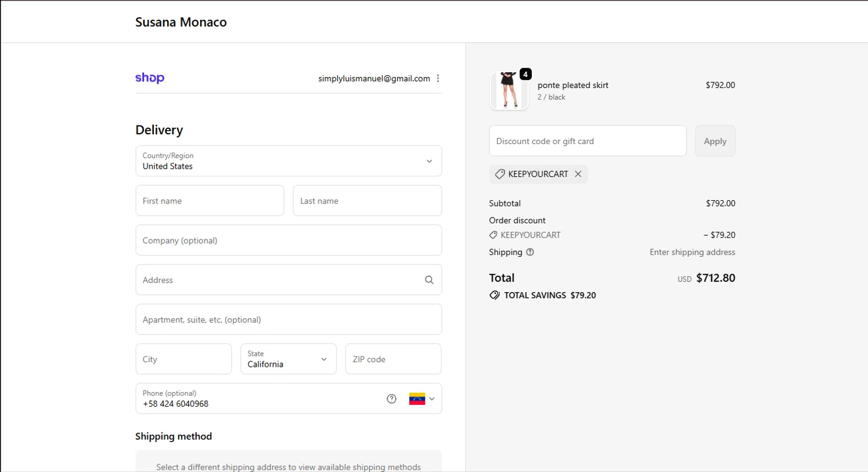Focus the Address field
The height and width of the screenshot is (472, 868).
pos(289,280)
